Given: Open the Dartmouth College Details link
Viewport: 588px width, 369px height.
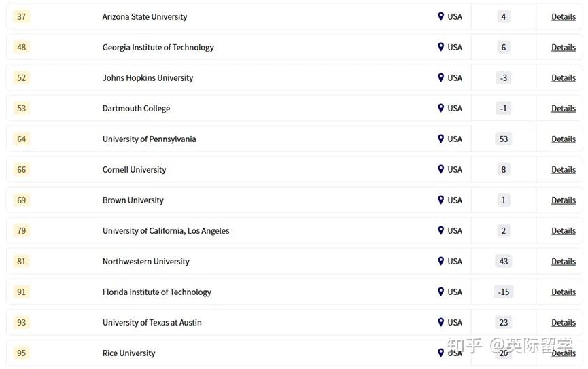Looking at the screenshot, I should pos(563,109).
